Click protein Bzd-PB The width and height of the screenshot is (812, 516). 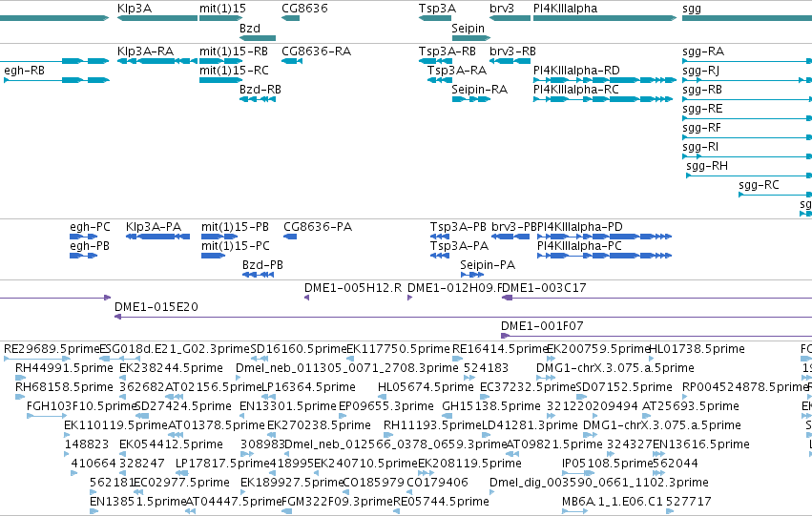click(x=258, y=275)
